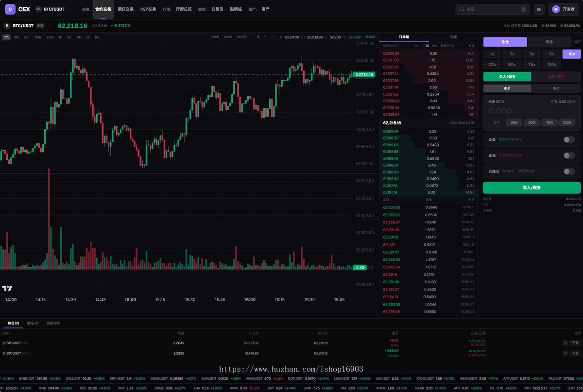Open the 历史 (20) history tab
Viewport: 583px width, 392px height.
pyautogui.click(x=53, y=323)
